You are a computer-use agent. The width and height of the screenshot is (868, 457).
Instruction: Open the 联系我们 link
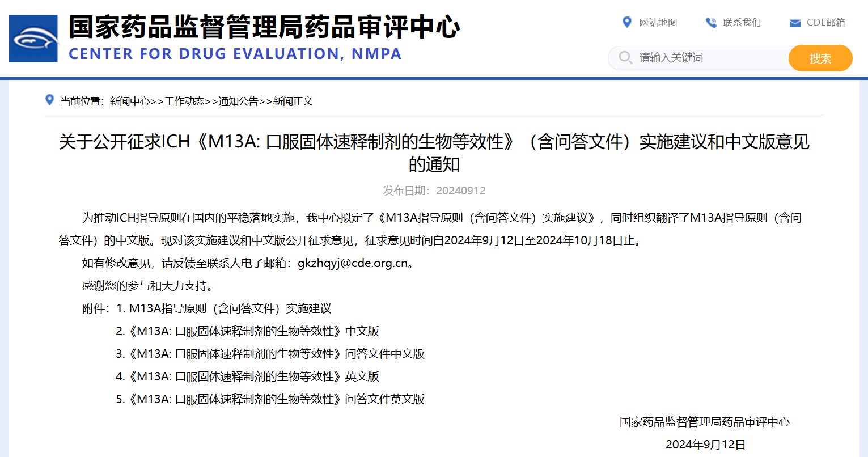[742, 22]
